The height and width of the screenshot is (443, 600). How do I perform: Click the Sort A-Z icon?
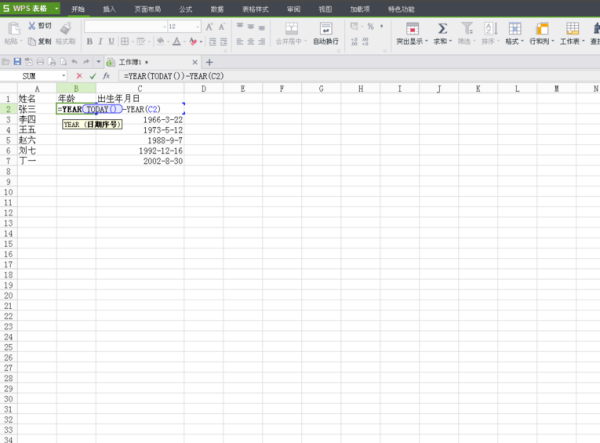[x=491, y=28]
